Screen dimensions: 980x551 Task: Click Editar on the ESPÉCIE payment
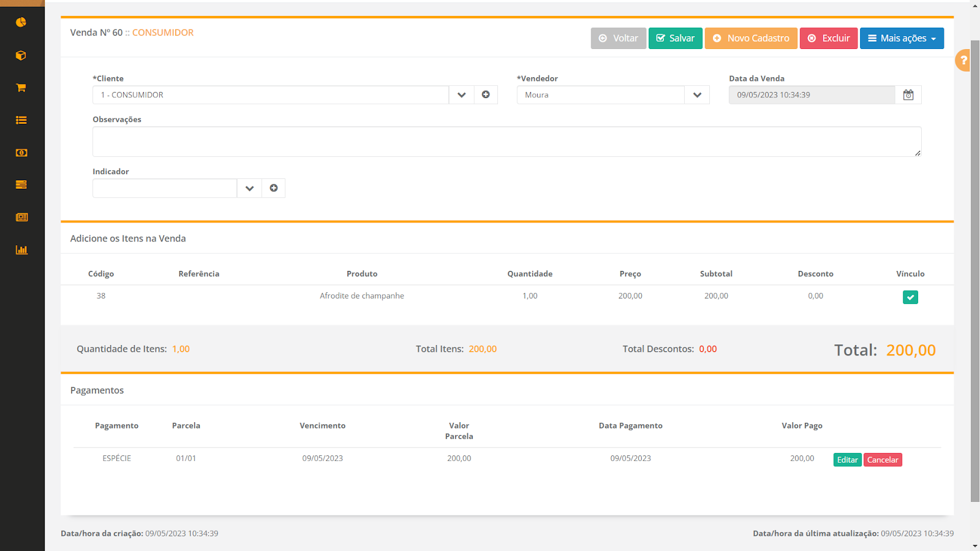pos(847,460)
